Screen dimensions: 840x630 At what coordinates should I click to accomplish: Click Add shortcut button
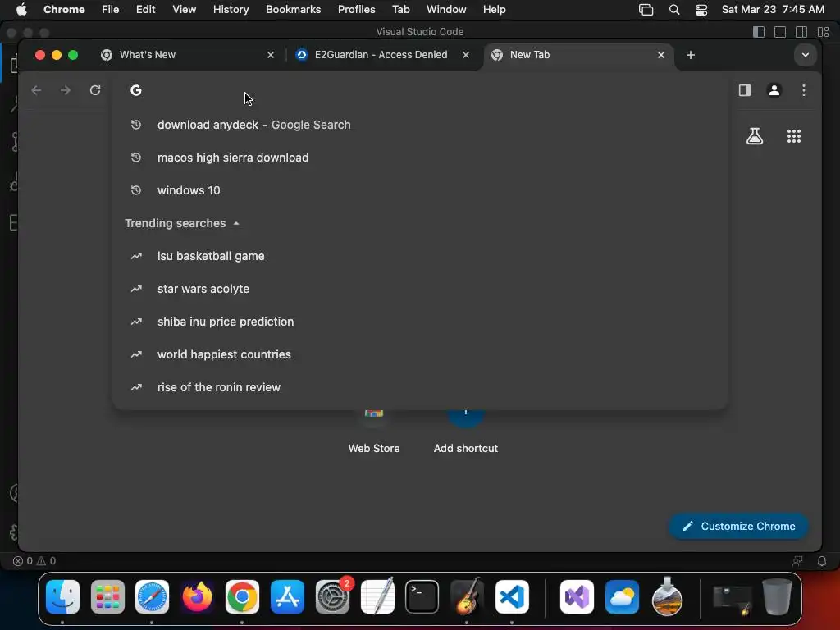point(466,435)
